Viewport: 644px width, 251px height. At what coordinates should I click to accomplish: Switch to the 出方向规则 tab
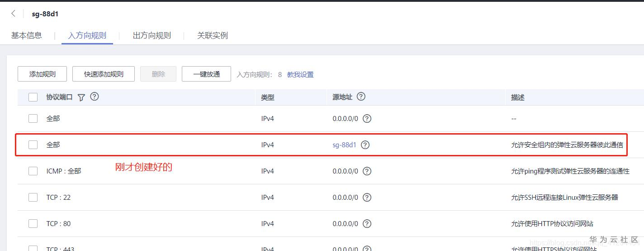[x=152, y=35]
